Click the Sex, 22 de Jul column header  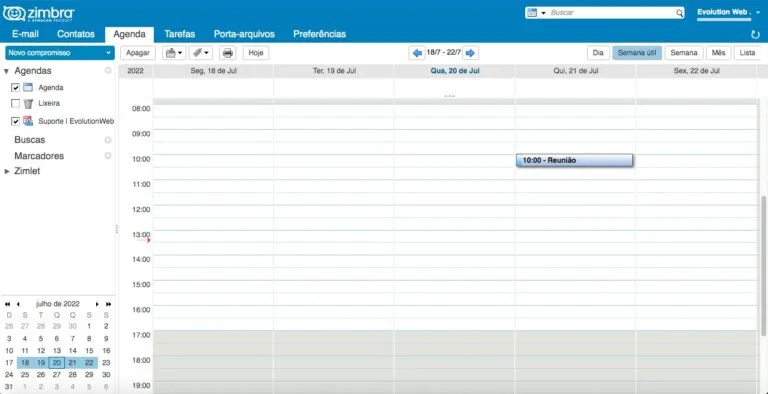point(696,71)
